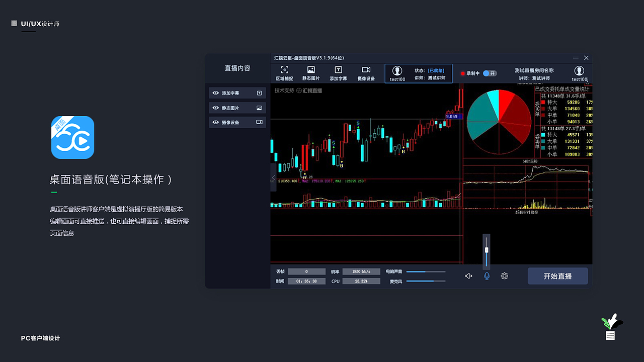This screenshot has width=644, height=362.
Task: Click the pie chart in the preview
Action: [x=499, y=122]
